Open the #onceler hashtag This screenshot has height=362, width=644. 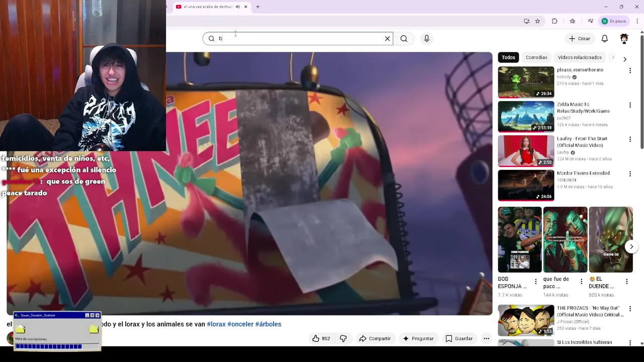(x=240, y=324)
